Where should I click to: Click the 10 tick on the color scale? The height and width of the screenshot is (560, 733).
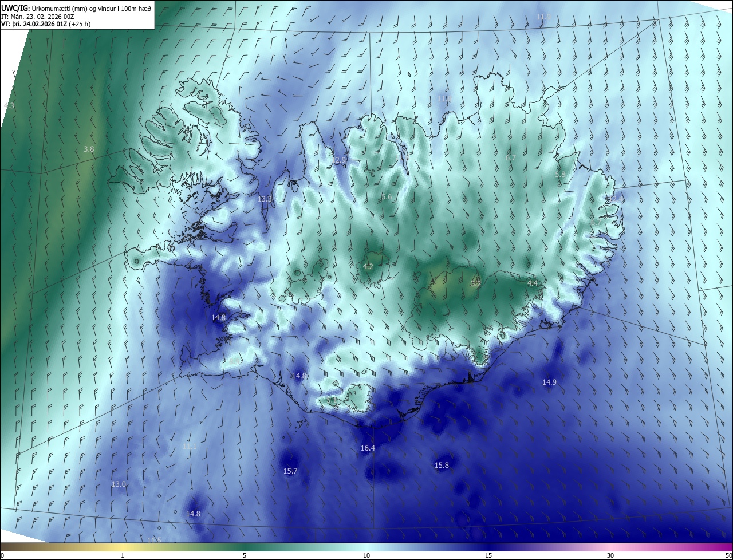(x=366, y=555)
